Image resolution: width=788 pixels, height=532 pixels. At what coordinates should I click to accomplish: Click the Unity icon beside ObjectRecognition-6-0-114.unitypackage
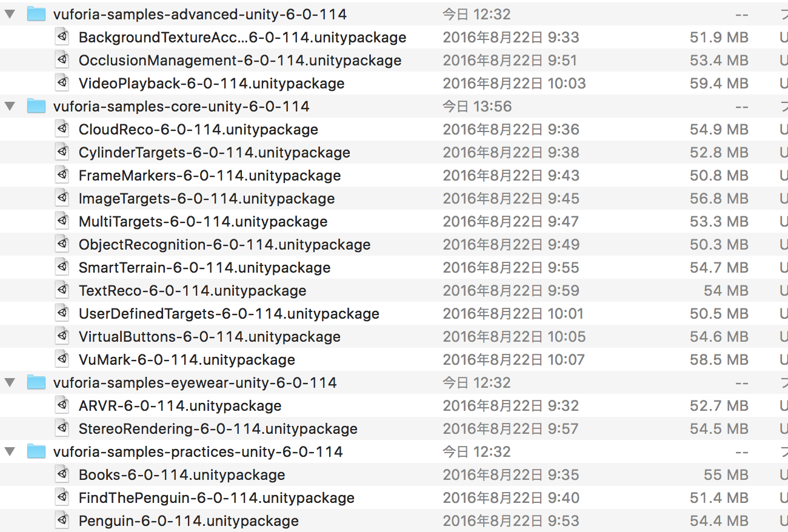(x=62, y=245)
